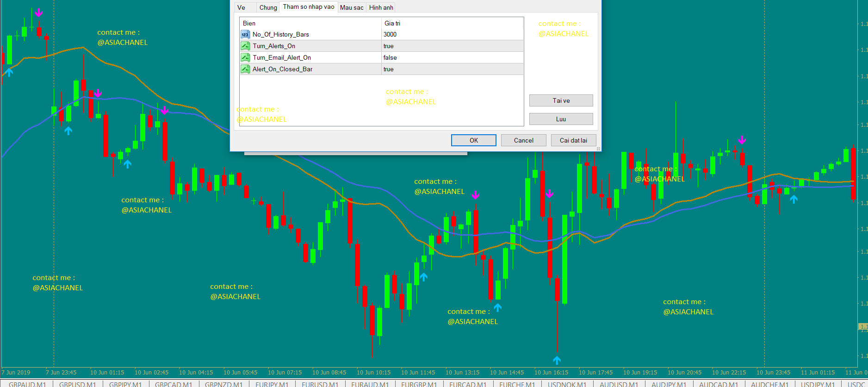The height and width of the screenshot is (387, 868).
Task: Switch to EURJPY,M1 chart tab
Action: pos(272,384)
